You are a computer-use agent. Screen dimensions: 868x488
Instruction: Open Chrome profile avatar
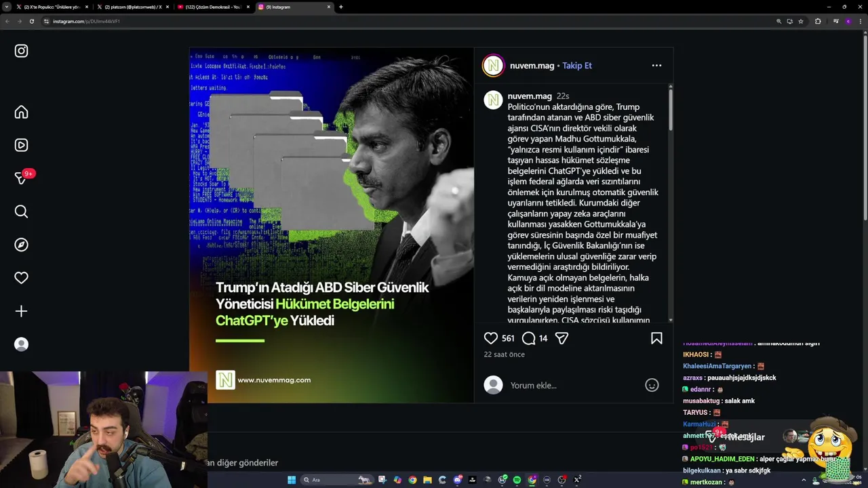tap(848, 21)
